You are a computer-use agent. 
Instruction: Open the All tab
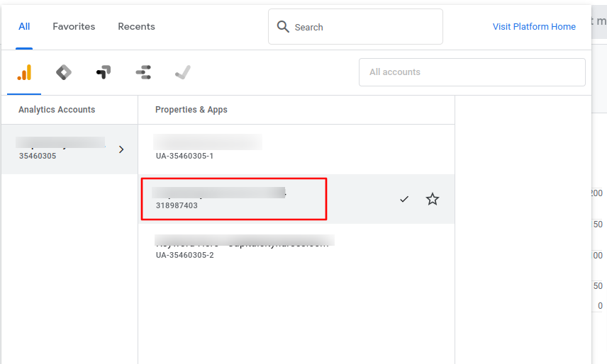click(x=24, y=26)
